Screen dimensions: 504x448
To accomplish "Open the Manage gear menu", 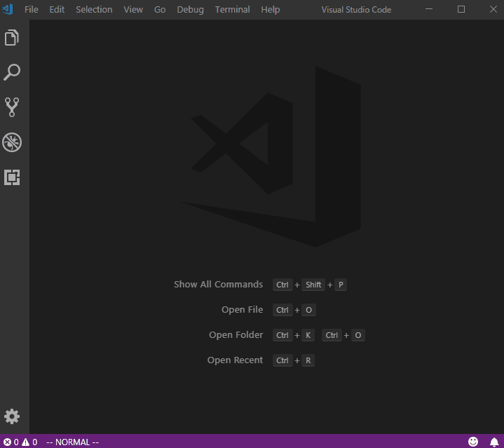I will tap(12, 416).
